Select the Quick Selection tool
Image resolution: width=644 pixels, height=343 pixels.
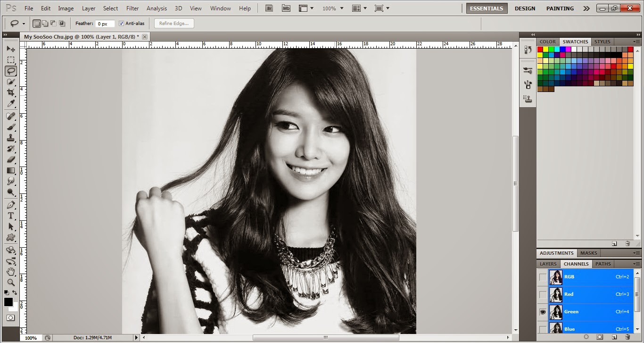click(10, 82)
